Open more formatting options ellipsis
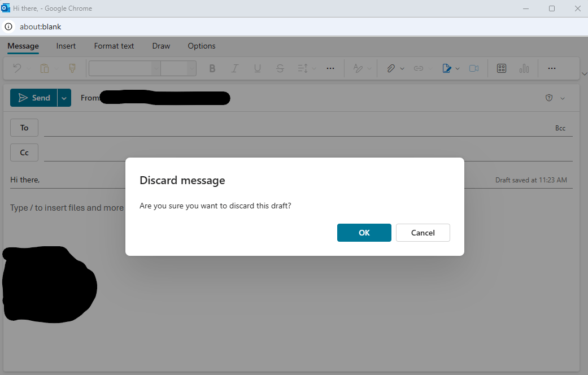The width and height of the screenshot is (588, 375). point(330,68)
